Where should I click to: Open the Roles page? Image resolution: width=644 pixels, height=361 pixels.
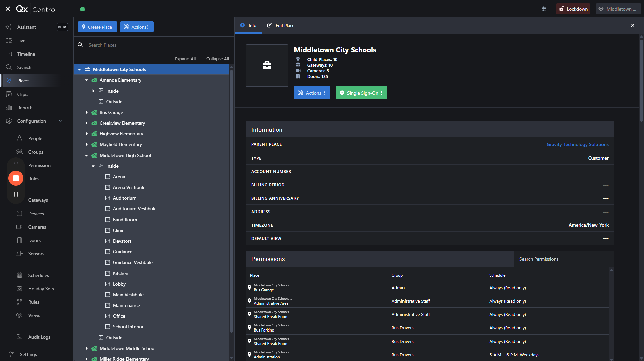click(x=34, y=179)
